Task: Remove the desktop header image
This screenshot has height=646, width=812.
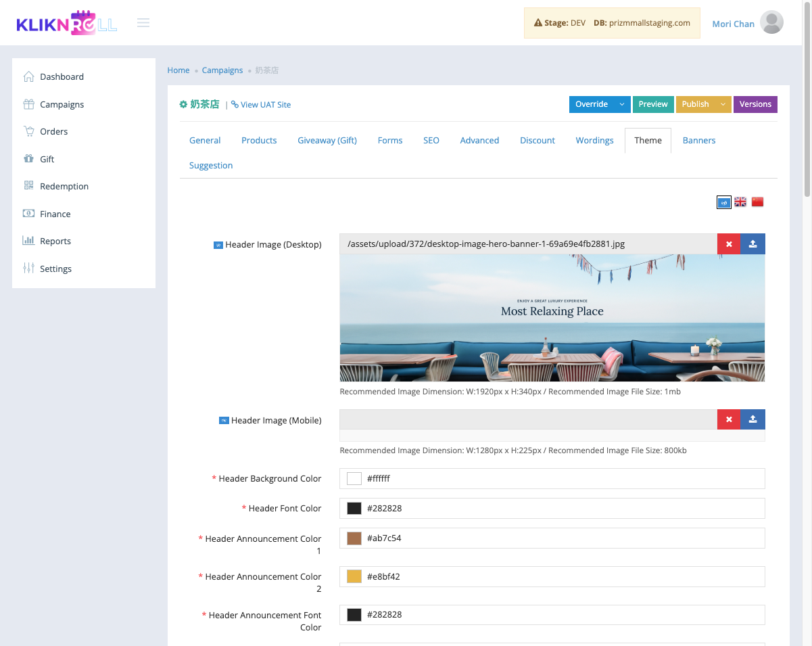Action: coord(729,244)
